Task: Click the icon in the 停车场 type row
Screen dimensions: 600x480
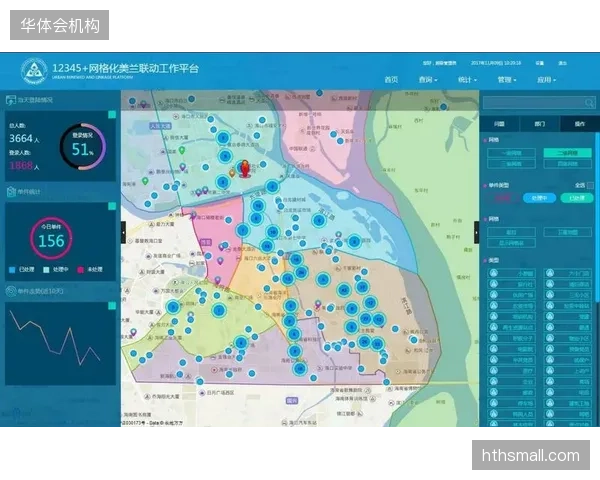Action: (x=494, y=403)
